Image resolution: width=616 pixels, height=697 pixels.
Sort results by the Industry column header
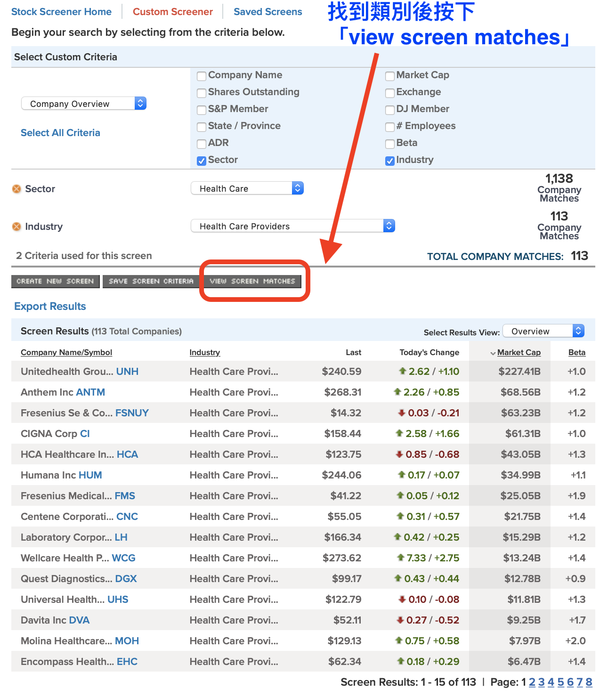coord(205,352)
